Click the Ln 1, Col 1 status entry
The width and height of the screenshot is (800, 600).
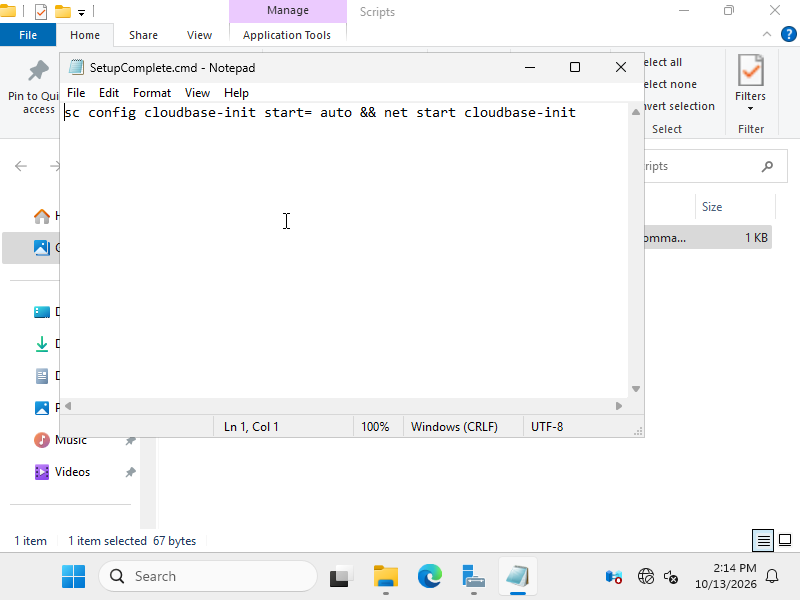coord(251,427)
